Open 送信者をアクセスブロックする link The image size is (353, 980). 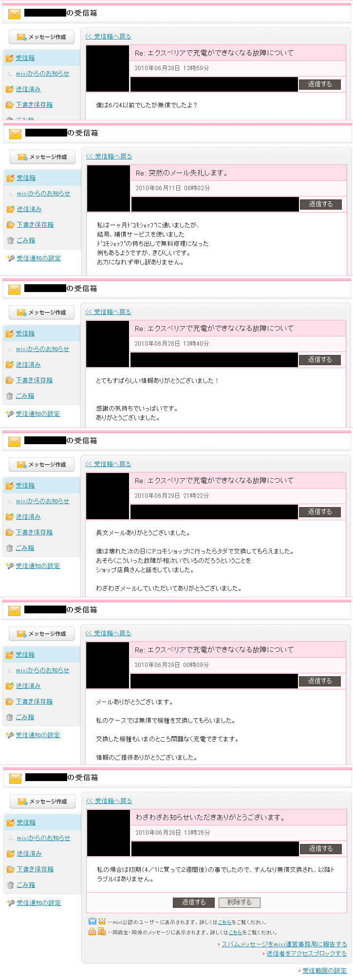click(x=307, y=954)
